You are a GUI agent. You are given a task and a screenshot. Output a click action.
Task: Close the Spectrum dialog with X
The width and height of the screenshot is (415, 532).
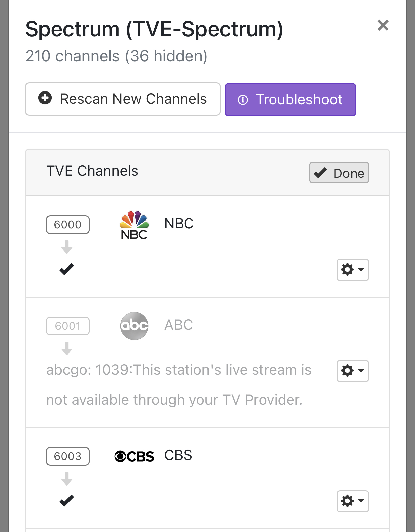click(383, 25)
